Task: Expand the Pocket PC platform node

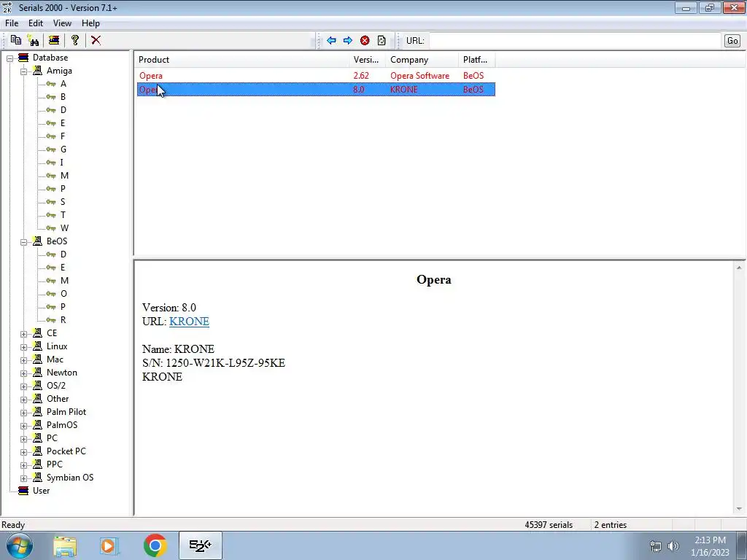Action: click(23, 452)
